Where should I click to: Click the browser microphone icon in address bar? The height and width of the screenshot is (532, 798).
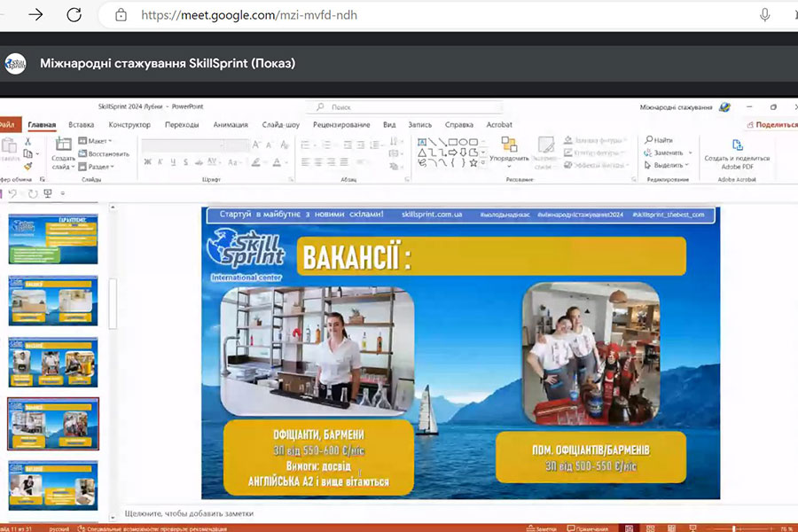click(x=764, y=15)
